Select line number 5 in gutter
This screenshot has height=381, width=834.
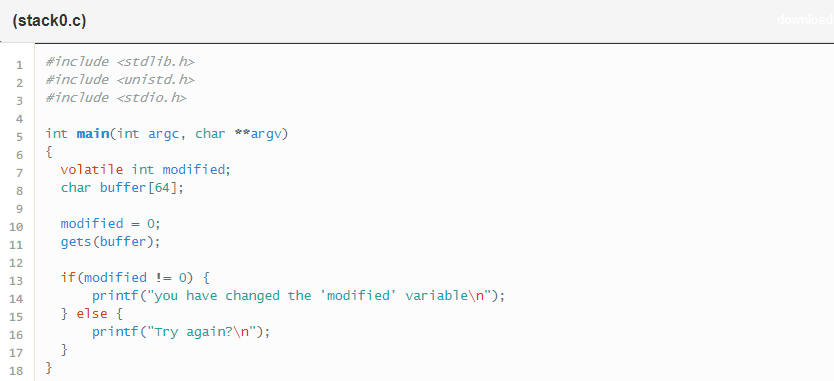tap(19, 137)
